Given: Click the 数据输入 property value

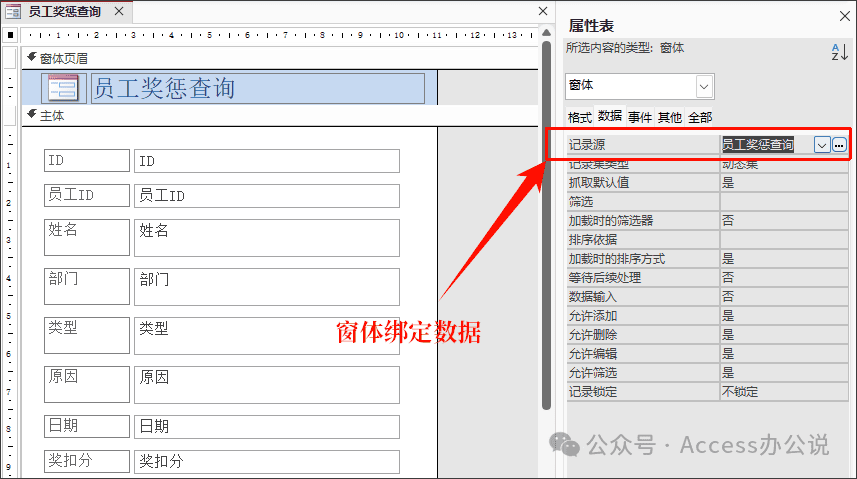Looking at the screenshot, I should coord(784,297).
